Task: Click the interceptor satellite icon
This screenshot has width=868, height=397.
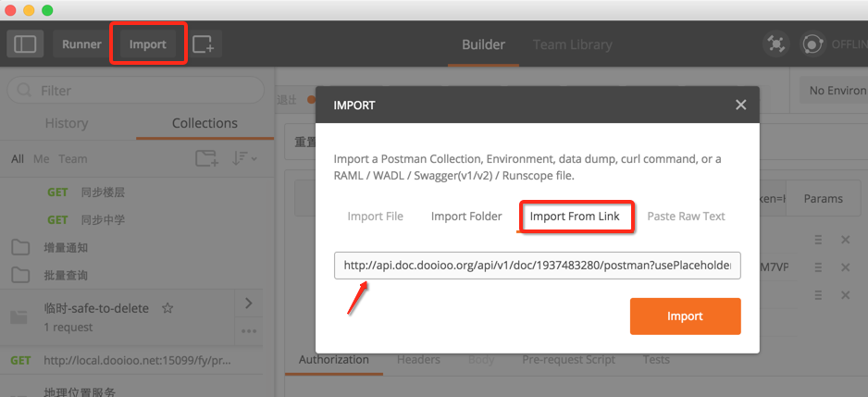Action: [x=775, y=43]
